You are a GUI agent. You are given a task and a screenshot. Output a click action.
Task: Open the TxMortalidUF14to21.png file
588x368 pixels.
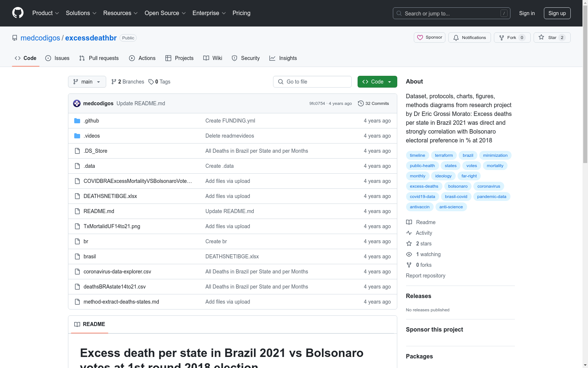pyautogui.click(x=112, y=226)
